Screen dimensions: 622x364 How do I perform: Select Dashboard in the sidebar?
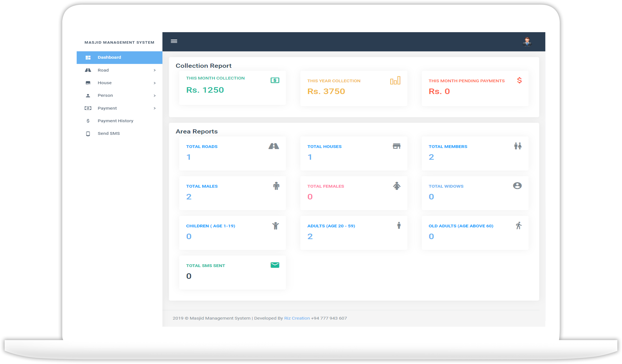click(109, 57)
